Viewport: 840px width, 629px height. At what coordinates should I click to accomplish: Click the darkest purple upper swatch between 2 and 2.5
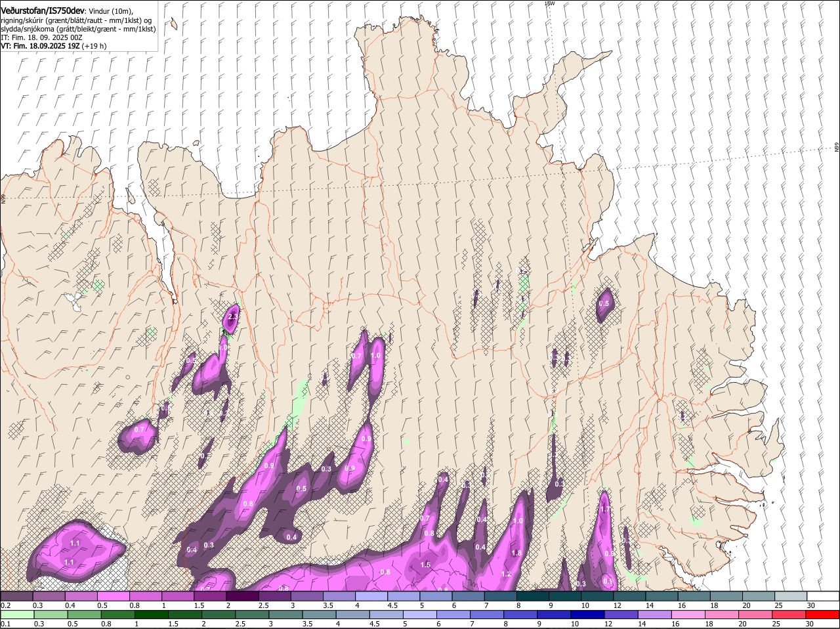(242, 596)
